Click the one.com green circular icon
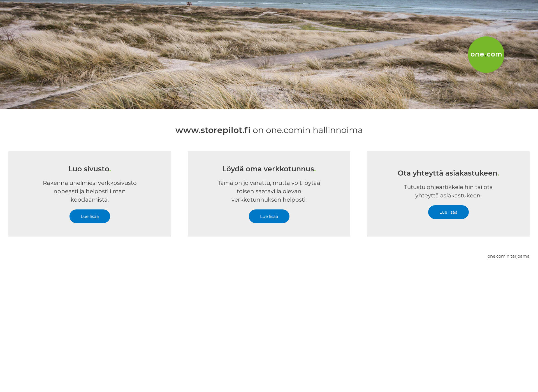The width and height of the screenshot is (538, 392). [486, 55]
